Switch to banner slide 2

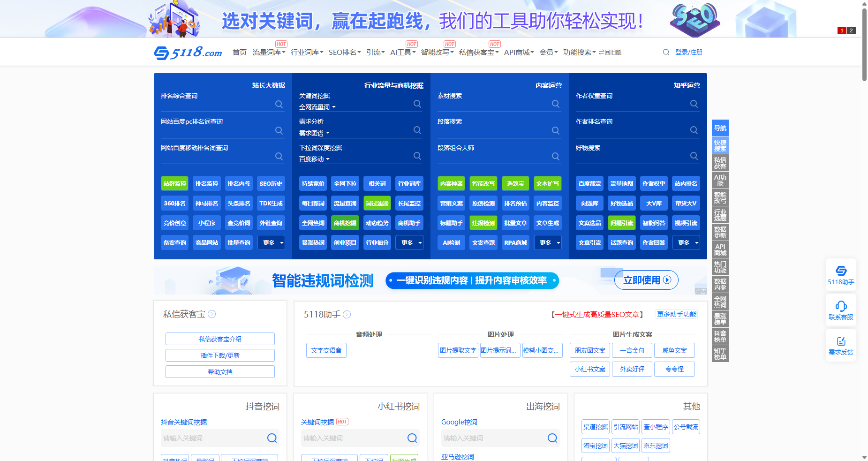(851, 30)
